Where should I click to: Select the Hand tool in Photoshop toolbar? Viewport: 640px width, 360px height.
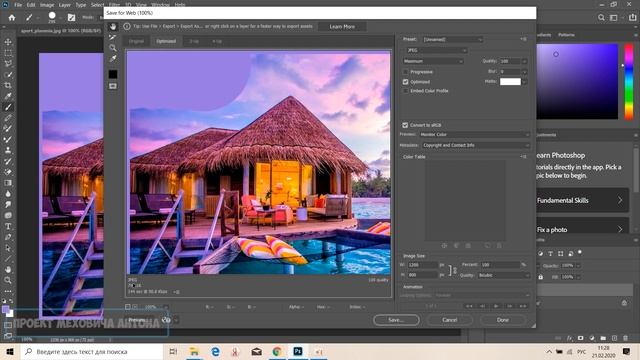(8, 269)
